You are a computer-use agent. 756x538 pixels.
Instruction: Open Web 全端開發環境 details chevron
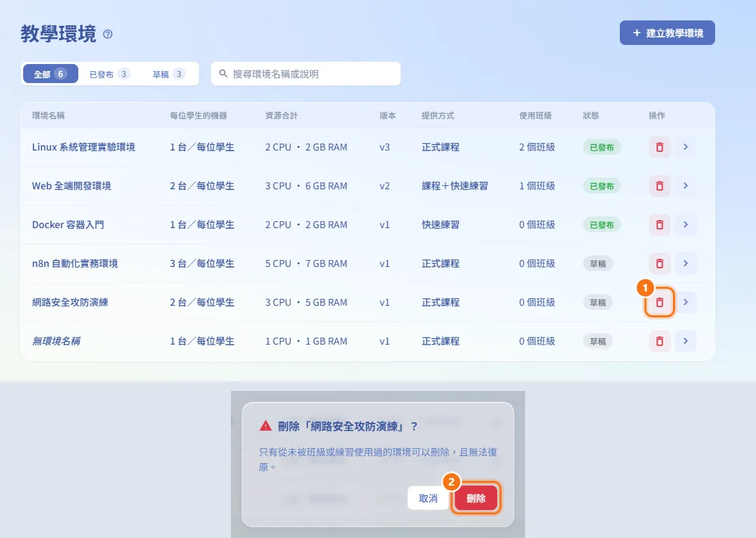click(686, 186)
